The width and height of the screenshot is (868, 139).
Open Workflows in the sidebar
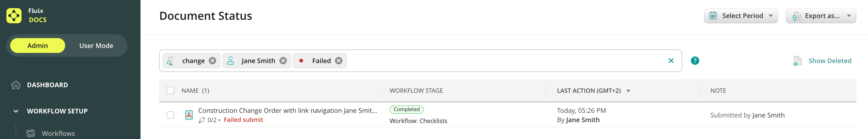coord(58,133)
